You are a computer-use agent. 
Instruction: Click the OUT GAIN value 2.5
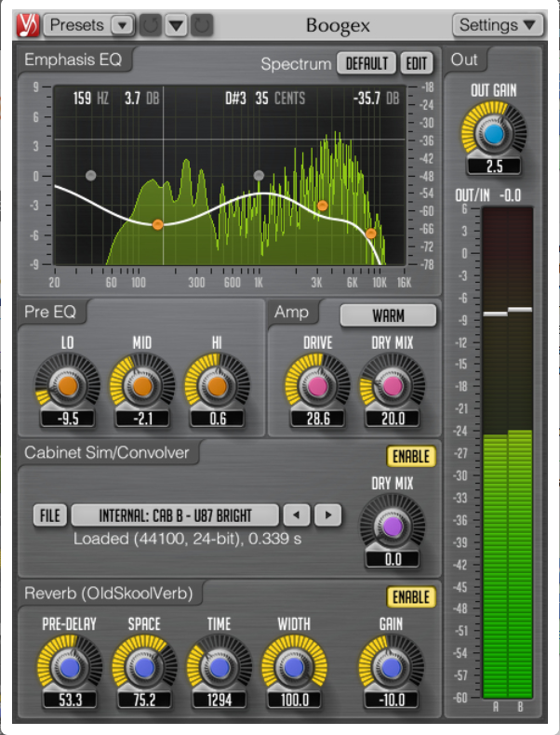(494, 166)
